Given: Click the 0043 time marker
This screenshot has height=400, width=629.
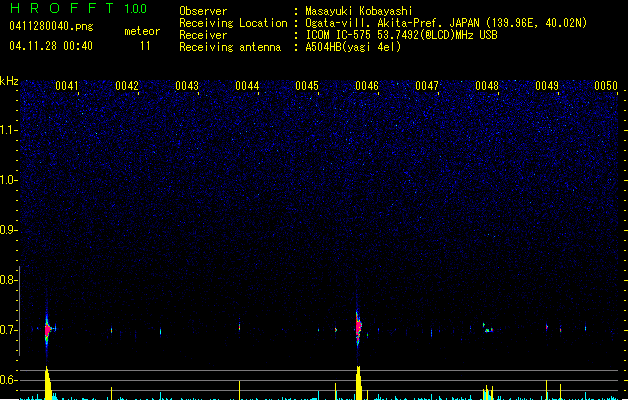Looking at the screenshot, I should pyautogui.click(x=187, y=86).
